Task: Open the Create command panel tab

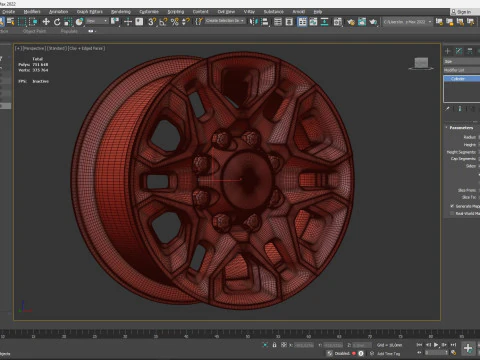Action: 448,51
